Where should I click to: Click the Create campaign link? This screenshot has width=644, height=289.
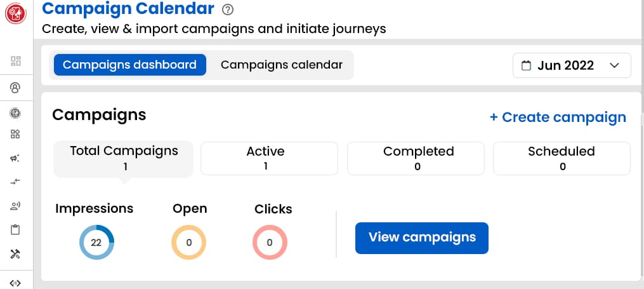[x=558, y=118]
